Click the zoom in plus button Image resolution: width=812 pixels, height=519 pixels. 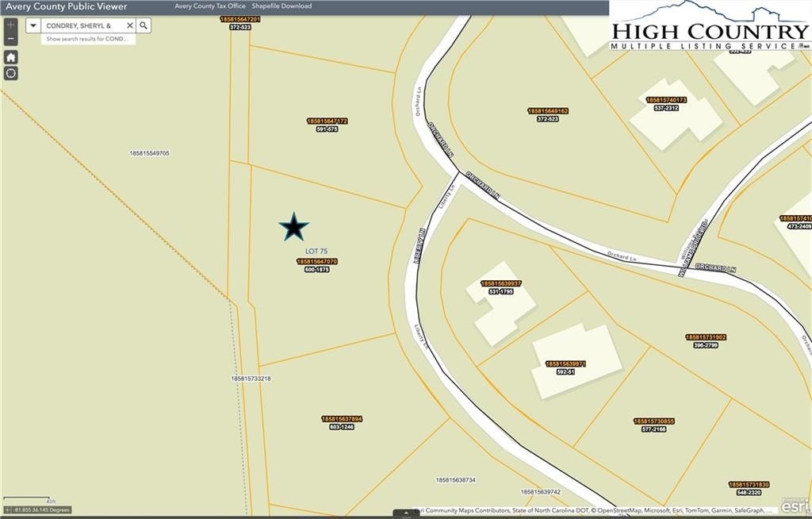pyautogui.click(x=11, y=25)
